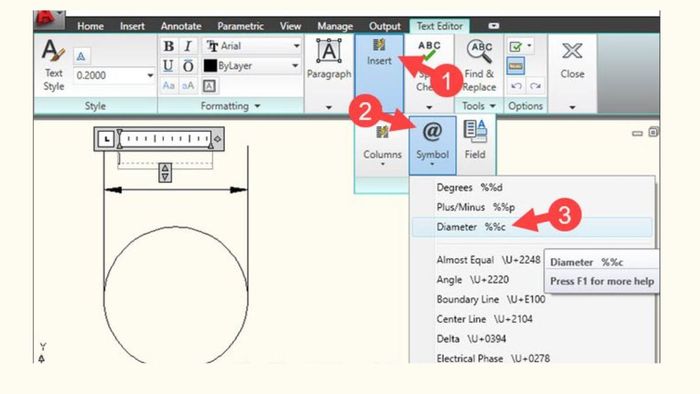Click the Undo icon
This screenshot has width=700, height=394.
517,86
